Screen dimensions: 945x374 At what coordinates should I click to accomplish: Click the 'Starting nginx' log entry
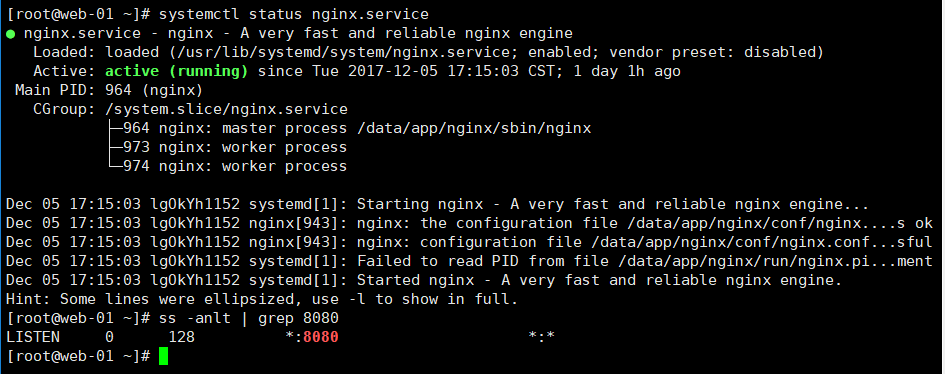pyautogui.click(x=438, y=204)
